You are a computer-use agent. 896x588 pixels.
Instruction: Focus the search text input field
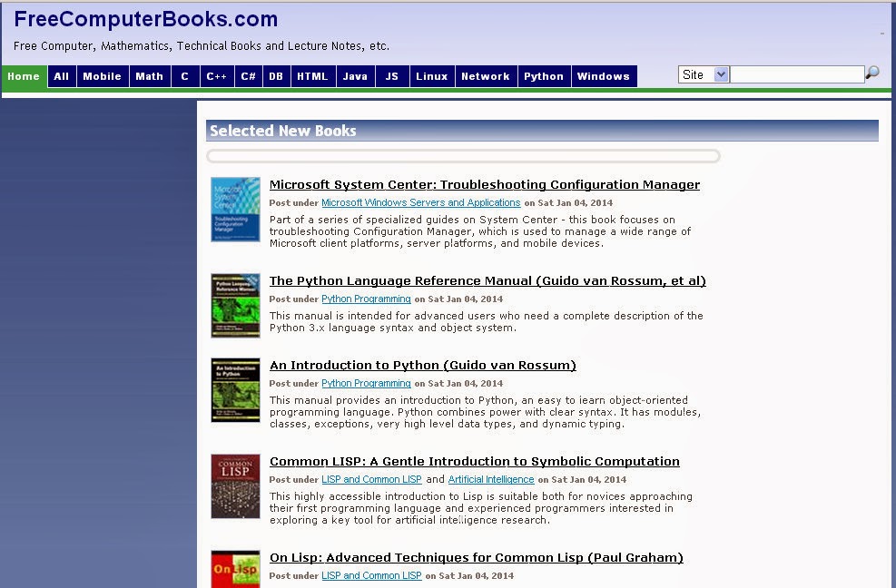(x=797, y=74)
